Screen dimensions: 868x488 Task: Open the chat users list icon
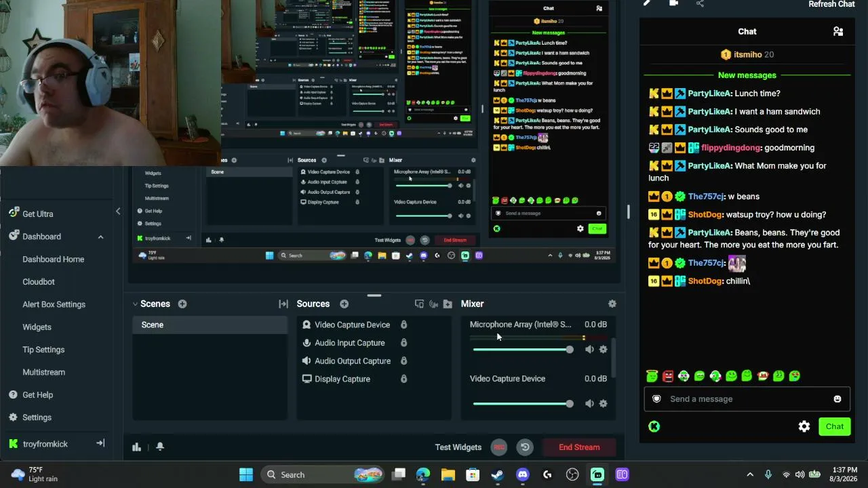(x=838, y=31)
